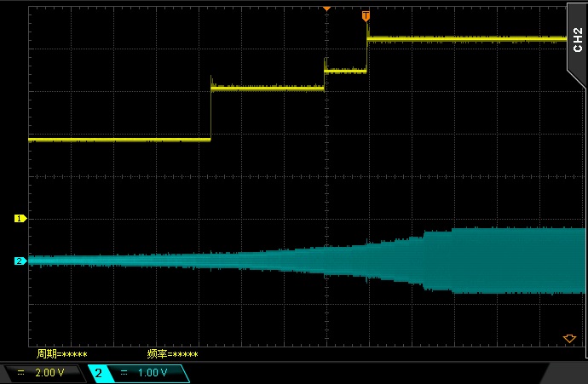This screenshot has height=384, width=588.
Task: Select the 周期 measurement readout
Action: click(61, 353)
